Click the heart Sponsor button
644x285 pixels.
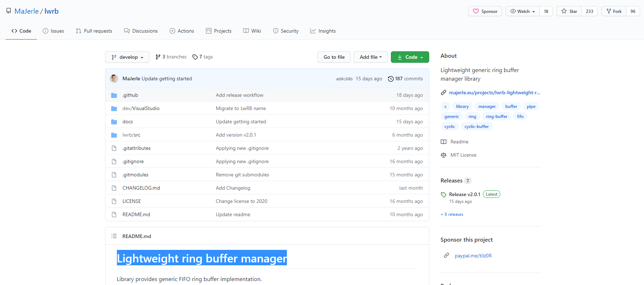click(x=485, y=11)
